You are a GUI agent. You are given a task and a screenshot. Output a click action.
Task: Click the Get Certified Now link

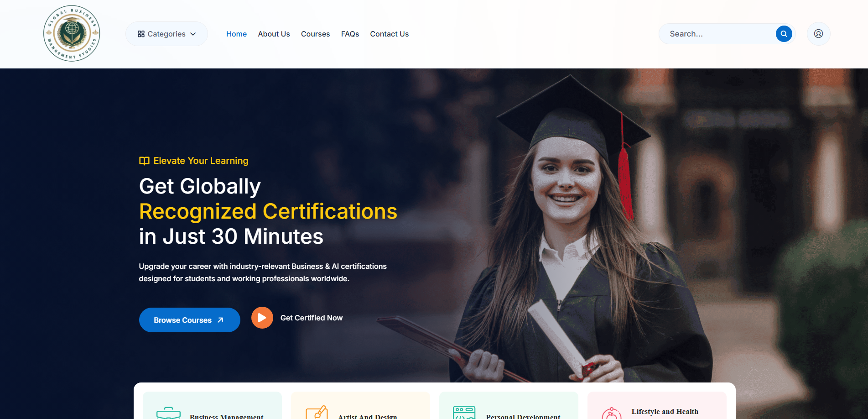312,318
